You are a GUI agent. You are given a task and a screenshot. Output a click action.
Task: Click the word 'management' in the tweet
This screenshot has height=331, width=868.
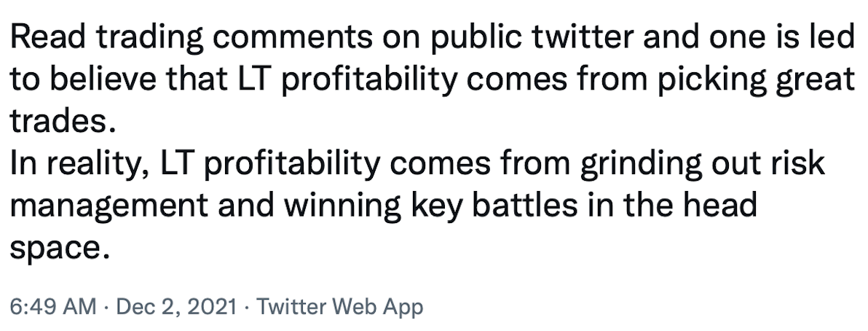(x=109, y=206)
